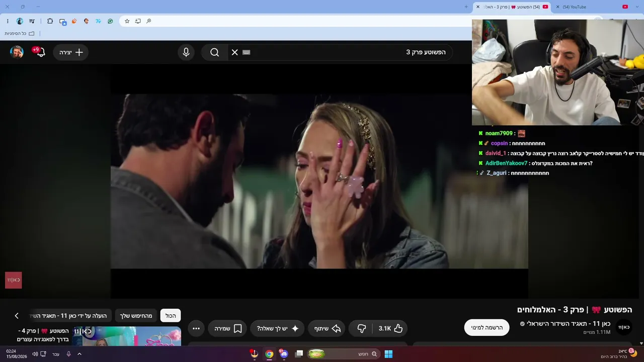Click the install/cast icon in address bar
Image resolution: width=644 pixels, height=362 pixels.
click(138, 21)
